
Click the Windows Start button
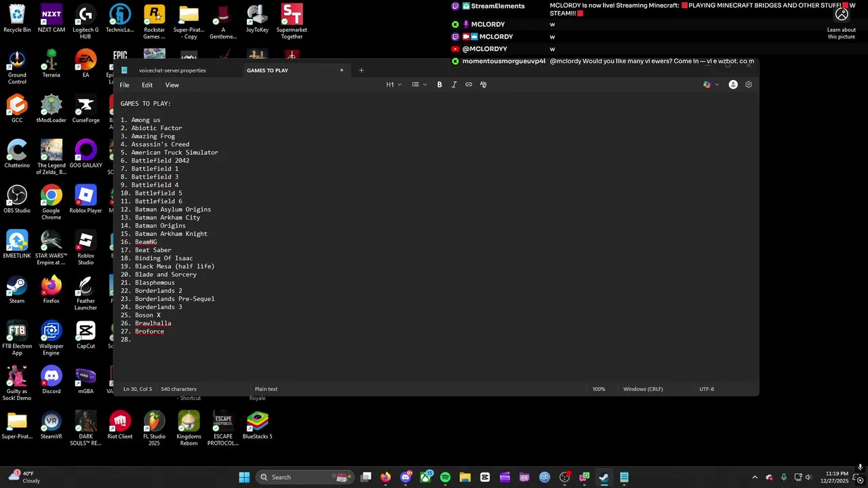[x=244, y=477]
